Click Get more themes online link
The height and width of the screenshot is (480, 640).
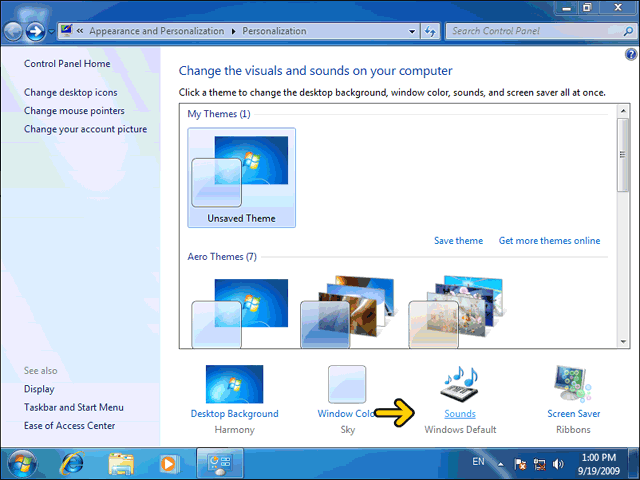[x=549, y=241]
